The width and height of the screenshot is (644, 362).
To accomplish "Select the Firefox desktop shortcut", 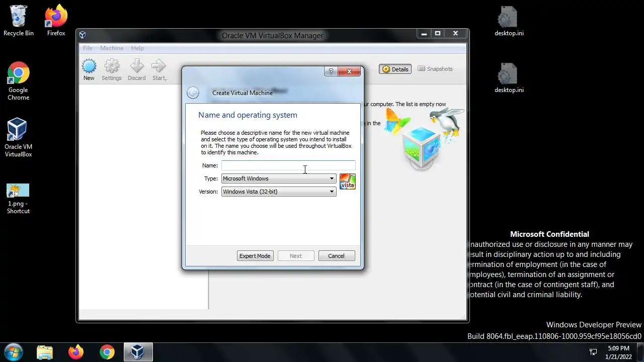I will pos(56,21).
